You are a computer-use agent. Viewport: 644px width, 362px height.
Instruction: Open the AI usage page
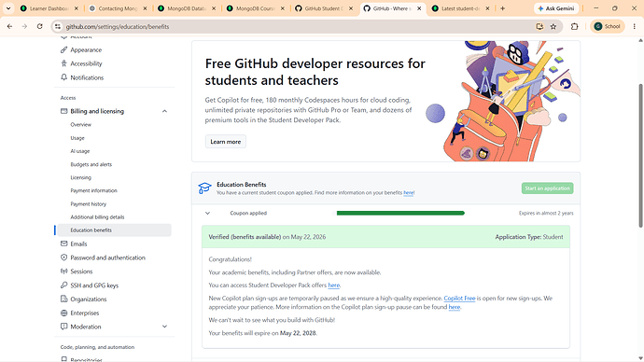pyautogui.click(x=79, y=151)
